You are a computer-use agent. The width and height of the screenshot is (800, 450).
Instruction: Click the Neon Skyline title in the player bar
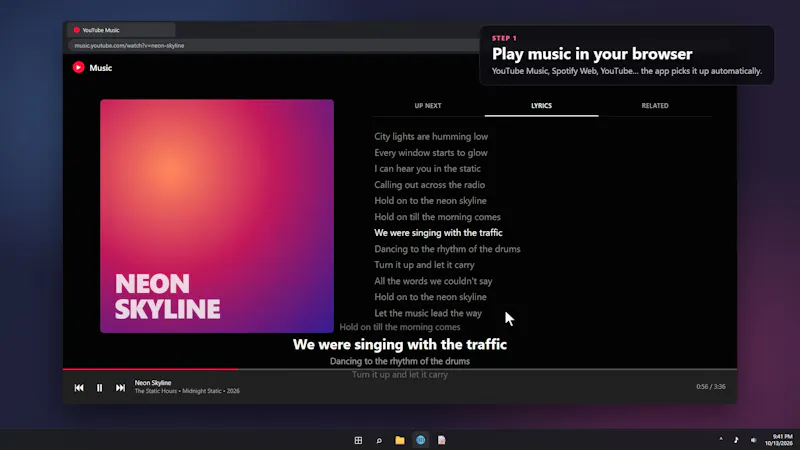153,383
